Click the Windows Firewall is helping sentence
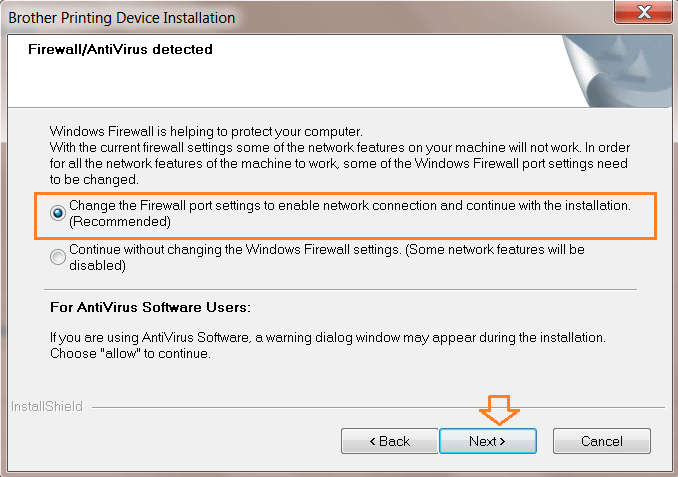This screenshot has width=678, height=477. [x=205, y=131]
